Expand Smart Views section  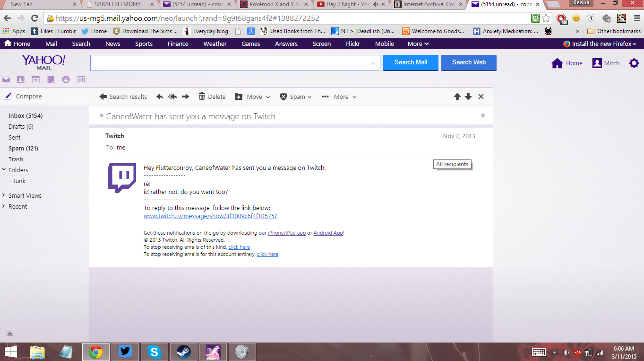[4, 195]
